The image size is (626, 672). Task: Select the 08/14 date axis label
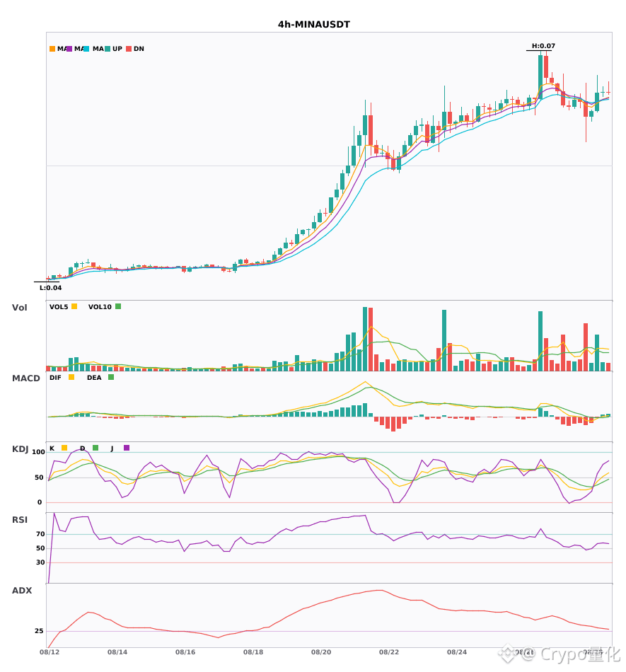[x=117, y=652]
